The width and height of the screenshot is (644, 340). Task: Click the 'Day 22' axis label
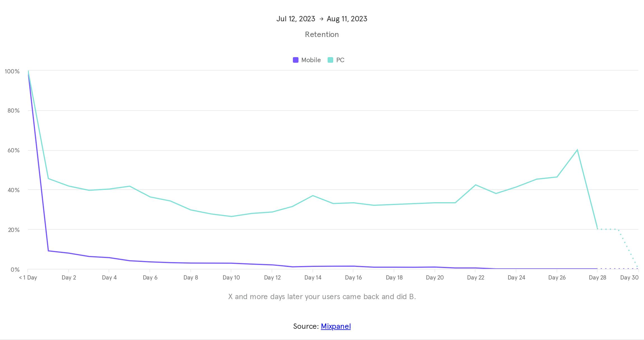click(x=475, y=278)
